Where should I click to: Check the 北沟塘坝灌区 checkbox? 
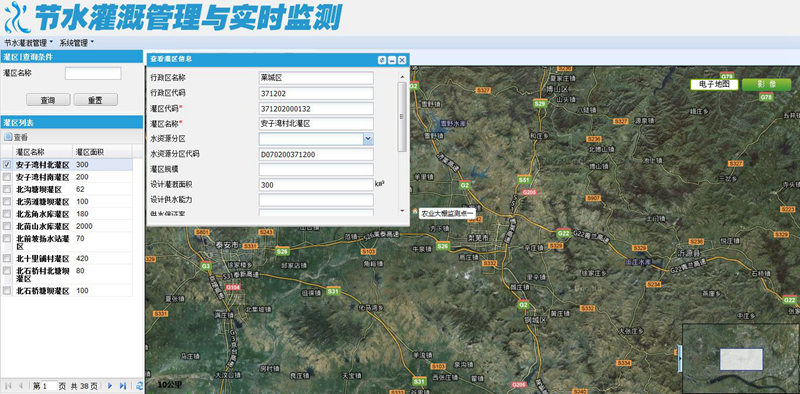pos(7,189)
